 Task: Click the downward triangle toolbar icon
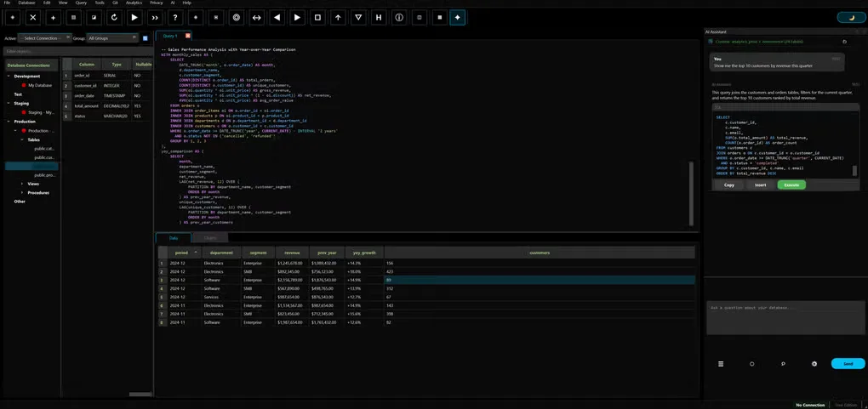[x=358, y=18]
